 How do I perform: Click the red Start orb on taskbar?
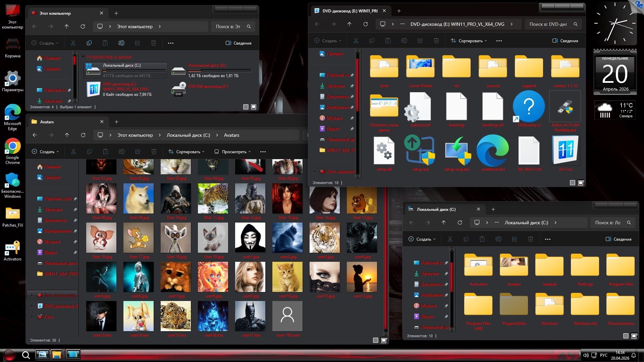click(9, 355)
